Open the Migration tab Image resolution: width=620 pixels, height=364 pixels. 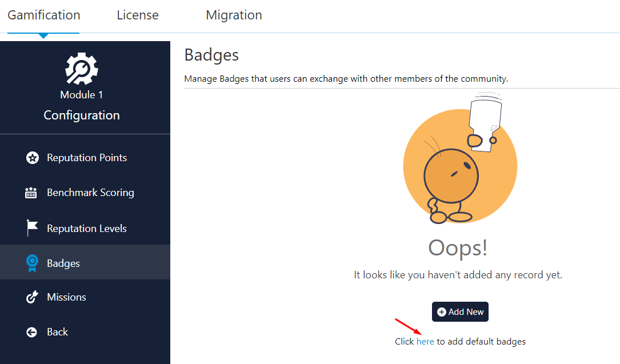234,15
